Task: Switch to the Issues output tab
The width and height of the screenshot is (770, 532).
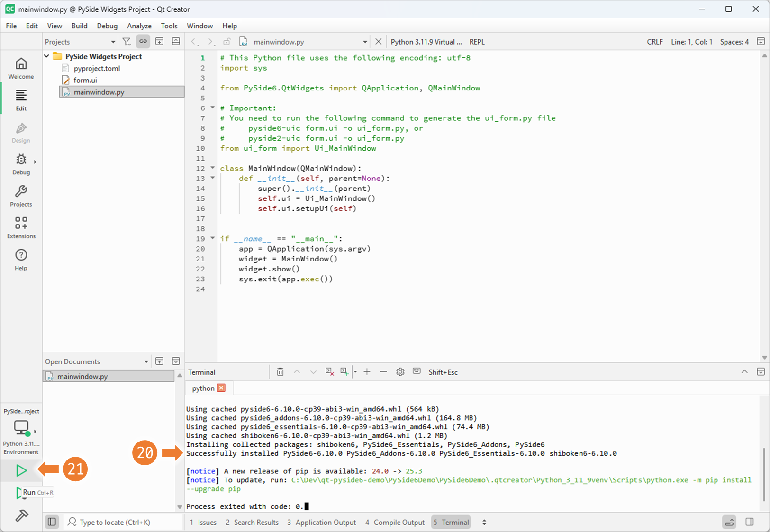Action: 203,522
